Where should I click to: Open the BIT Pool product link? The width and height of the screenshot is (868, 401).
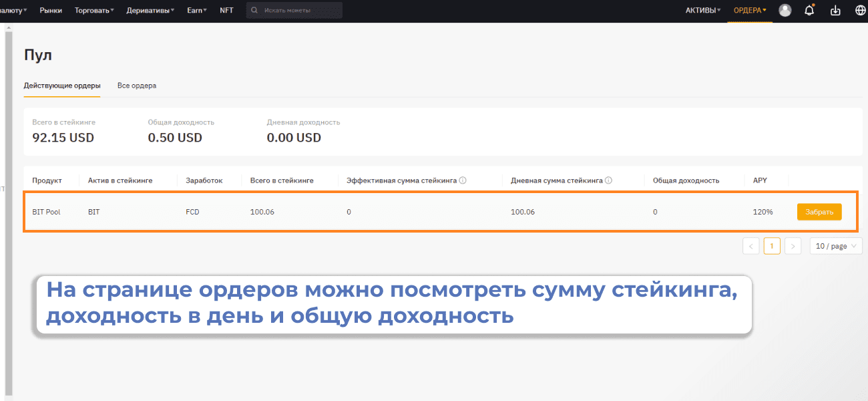point(46,211)
